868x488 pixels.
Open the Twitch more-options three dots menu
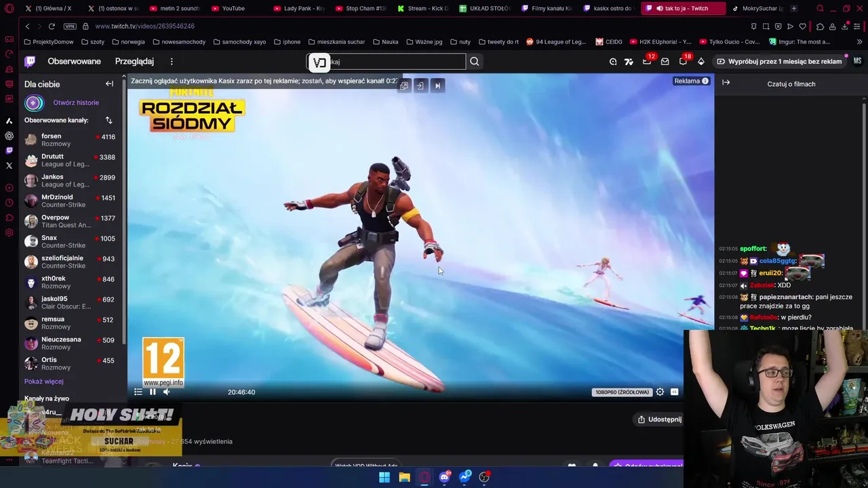pos(172,62)
